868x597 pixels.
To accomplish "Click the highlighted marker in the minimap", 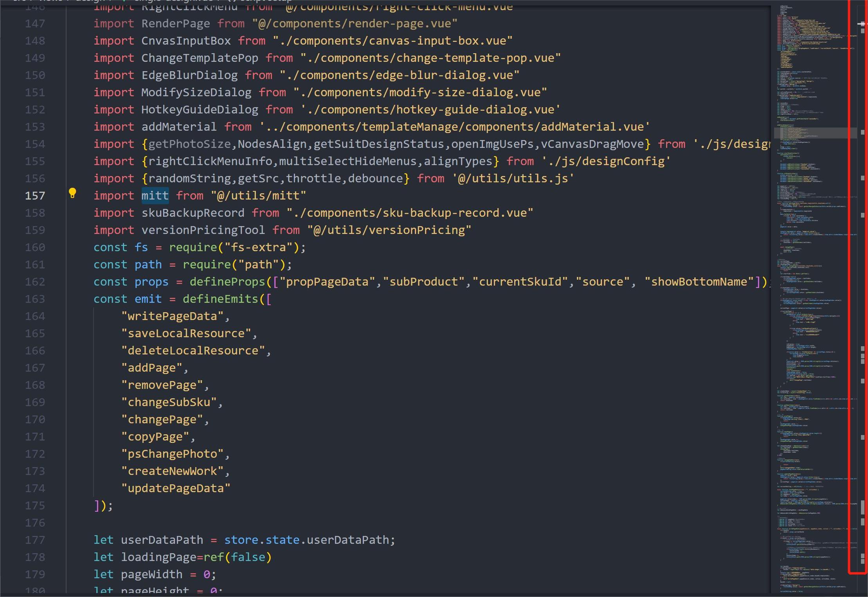I will pyautogui.click(x=814, y=133).
